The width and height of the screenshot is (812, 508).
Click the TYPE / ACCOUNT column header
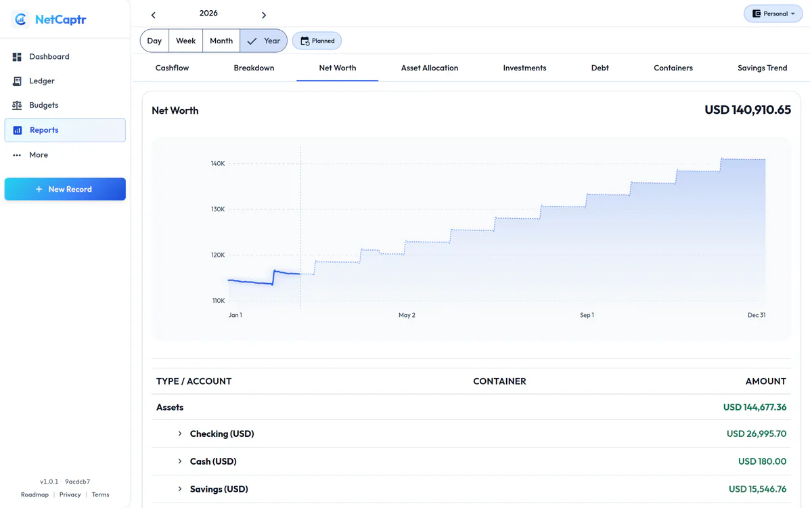194,381
